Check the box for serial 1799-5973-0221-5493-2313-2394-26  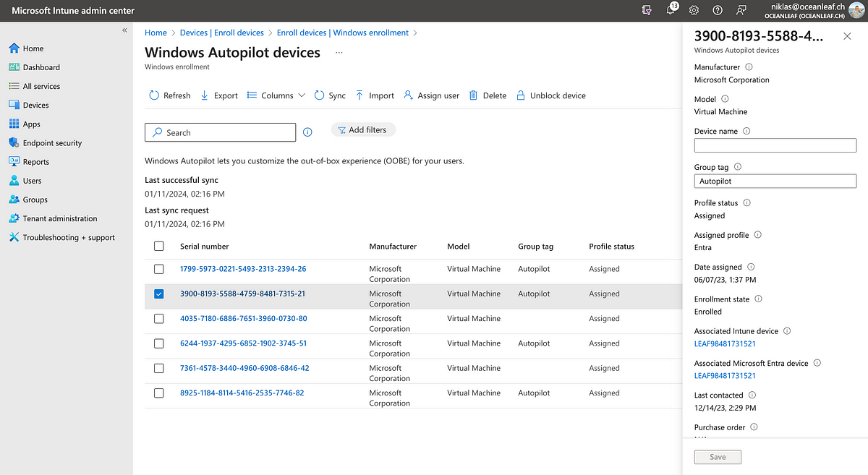pyautogui.click(x=159, y=269)
